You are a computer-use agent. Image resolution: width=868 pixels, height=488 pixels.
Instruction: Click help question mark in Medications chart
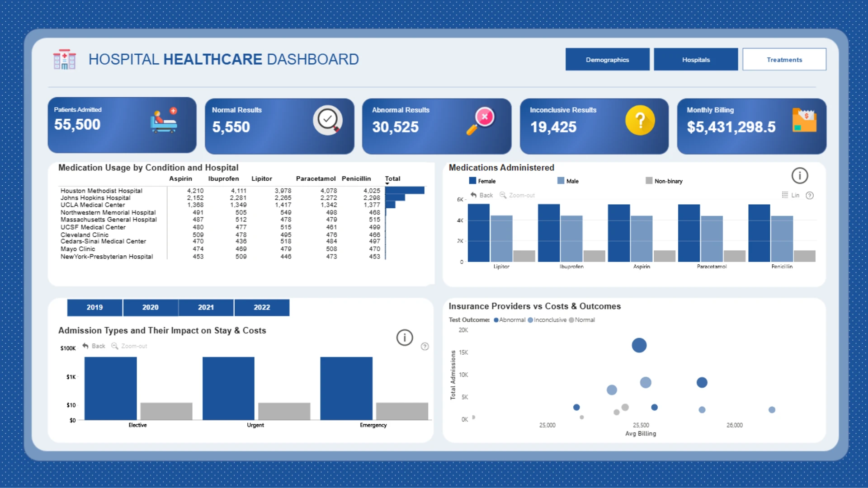810,195
